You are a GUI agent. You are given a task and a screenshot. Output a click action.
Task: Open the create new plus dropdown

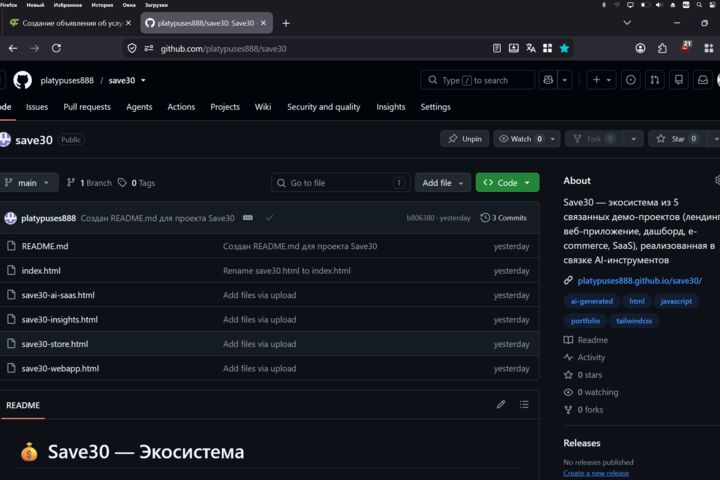[x=602, y=80]
